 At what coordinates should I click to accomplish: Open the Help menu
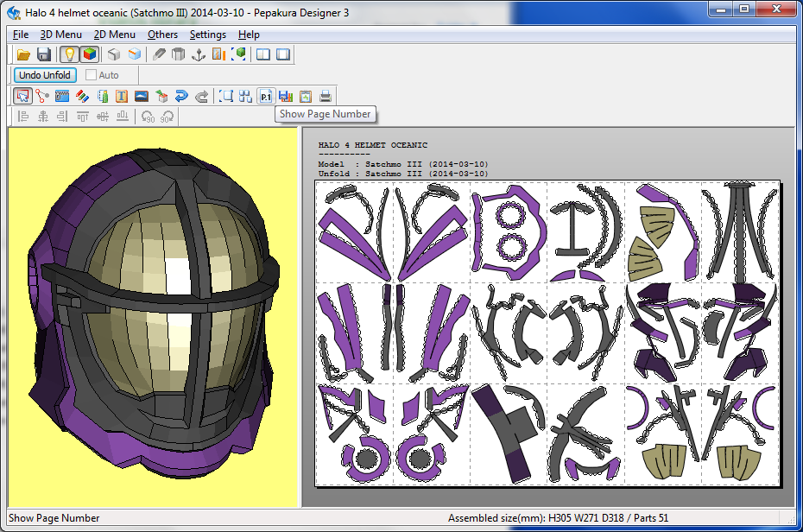249,35
